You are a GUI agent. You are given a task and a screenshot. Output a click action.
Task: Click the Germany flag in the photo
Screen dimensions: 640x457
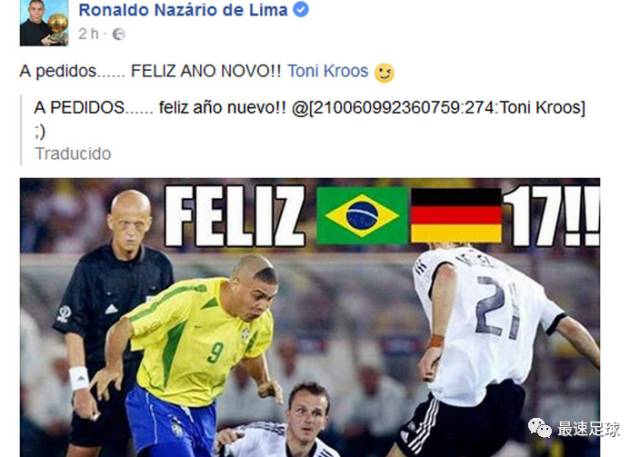pos(456,215)
